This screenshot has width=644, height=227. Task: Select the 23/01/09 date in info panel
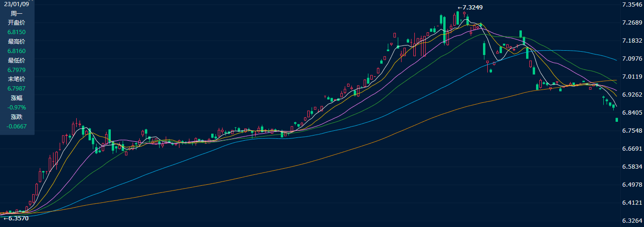17,4
